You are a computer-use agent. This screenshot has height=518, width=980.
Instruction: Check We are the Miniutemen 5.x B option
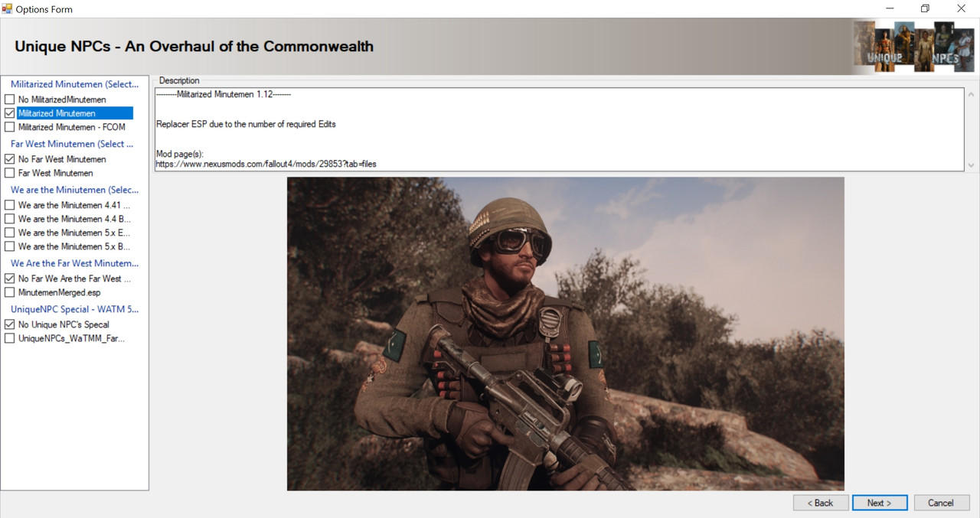click(10, 246)
